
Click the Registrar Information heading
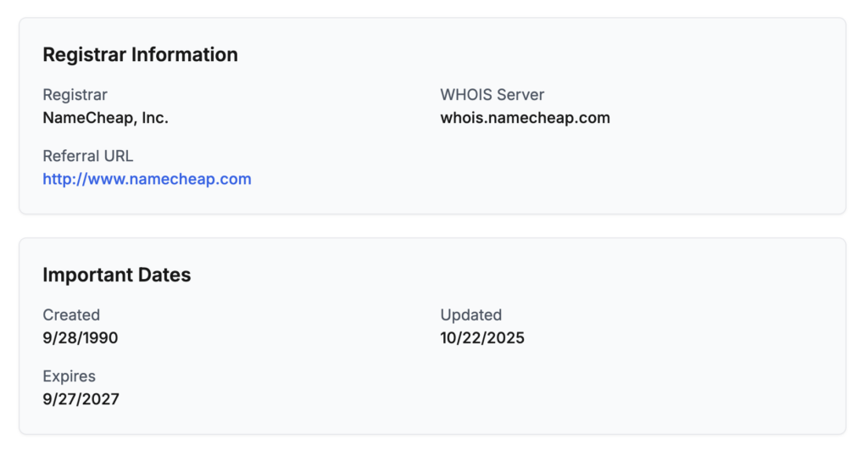click(x=140, y=55)
